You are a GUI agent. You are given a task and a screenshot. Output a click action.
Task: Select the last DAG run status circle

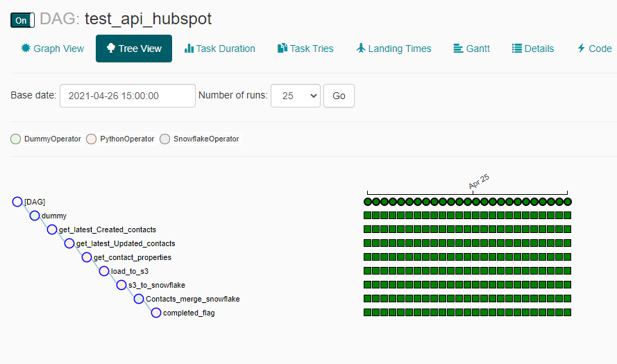pyautogui.click(x=568, y=202)
